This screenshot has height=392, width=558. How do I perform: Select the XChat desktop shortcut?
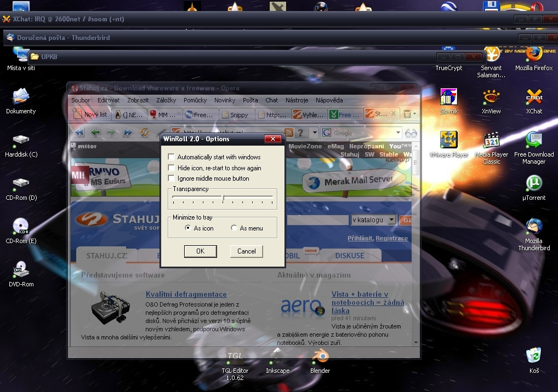pyautogui.click(x=534, y=101)
